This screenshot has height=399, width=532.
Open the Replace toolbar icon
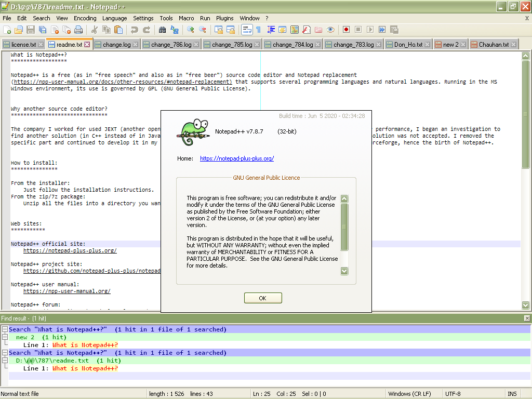(175, 30)
